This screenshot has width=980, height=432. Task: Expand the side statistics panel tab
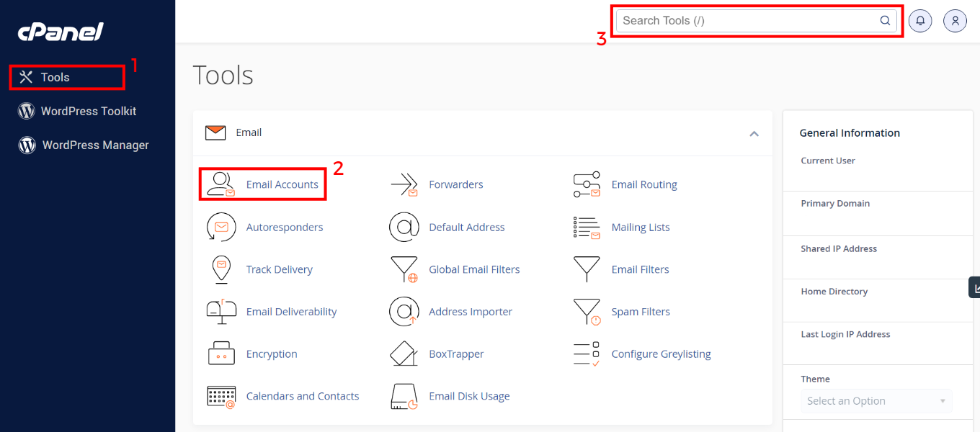pos(975,288)
